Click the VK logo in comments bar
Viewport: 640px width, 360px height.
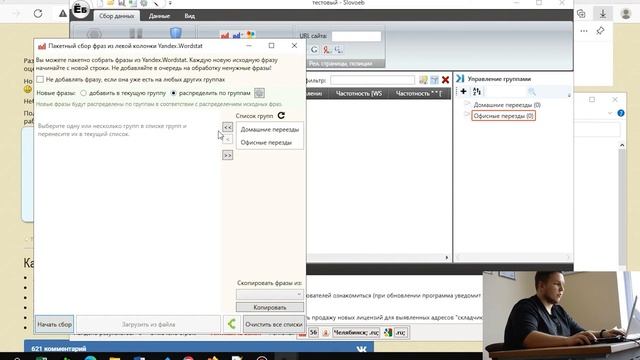pyautogui.click(x=362, y=349)
